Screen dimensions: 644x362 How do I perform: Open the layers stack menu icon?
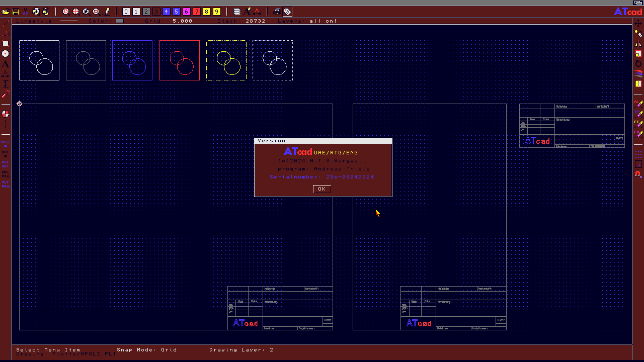pos(237,12)
